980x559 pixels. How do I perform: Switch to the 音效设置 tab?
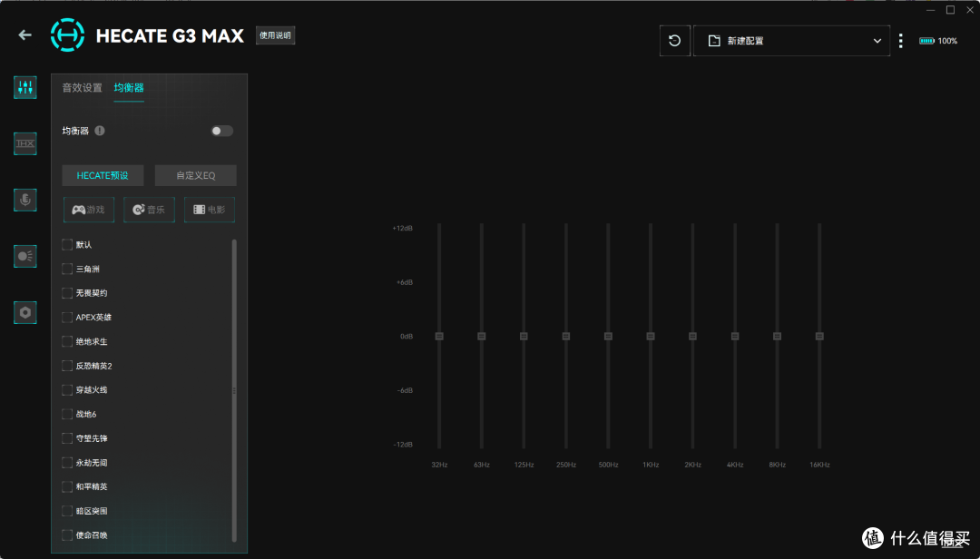point(82,87)
